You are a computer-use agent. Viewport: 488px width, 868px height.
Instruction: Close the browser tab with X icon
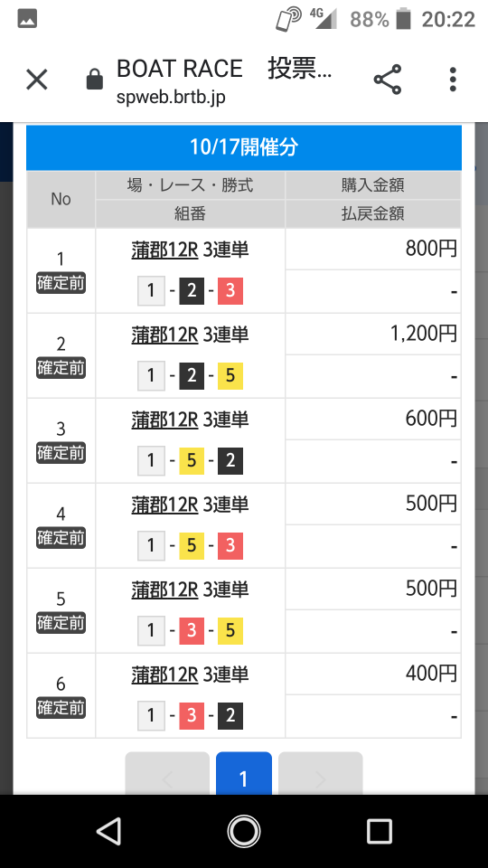click(37, 80)
